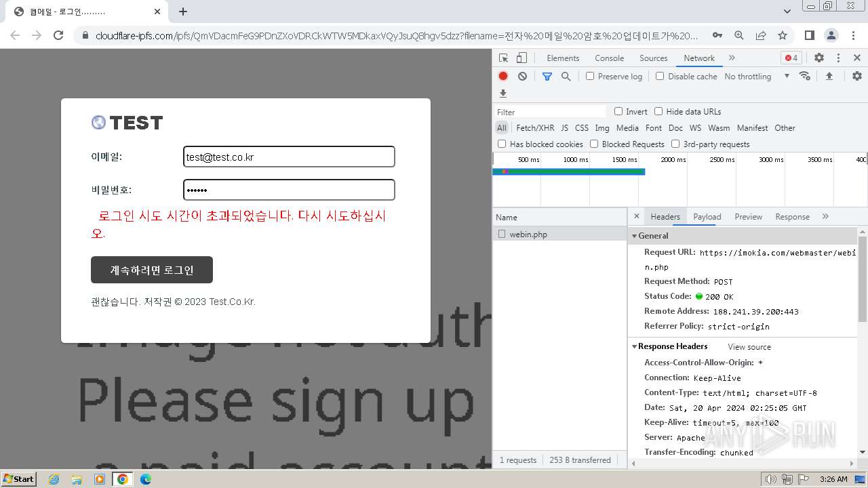Open the Chrome three-dot menu
The height and width of the screenshot is (488, 868).
pos(852,35)
